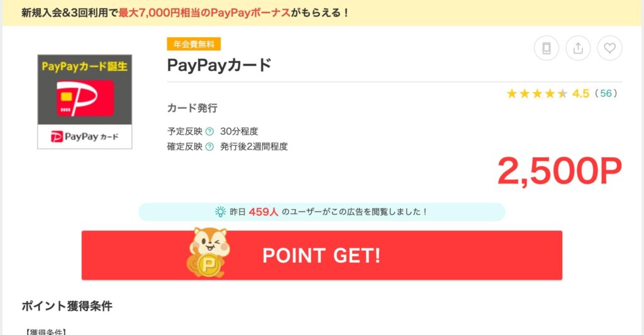Click the help icon beside 予定反映
Image resolution: width=644 pixels, height=335 pixels.
click(x=209, y=131)
